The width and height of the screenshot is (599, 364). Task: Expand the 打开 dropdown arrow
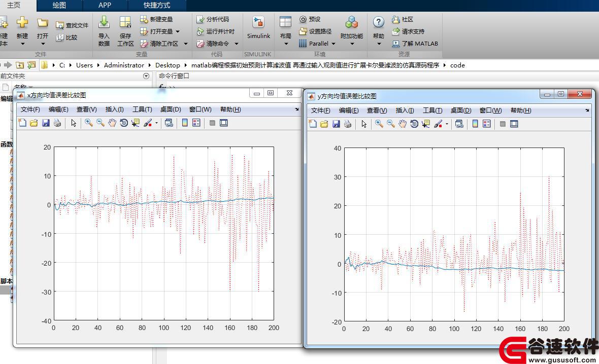(x=43, y=44)
